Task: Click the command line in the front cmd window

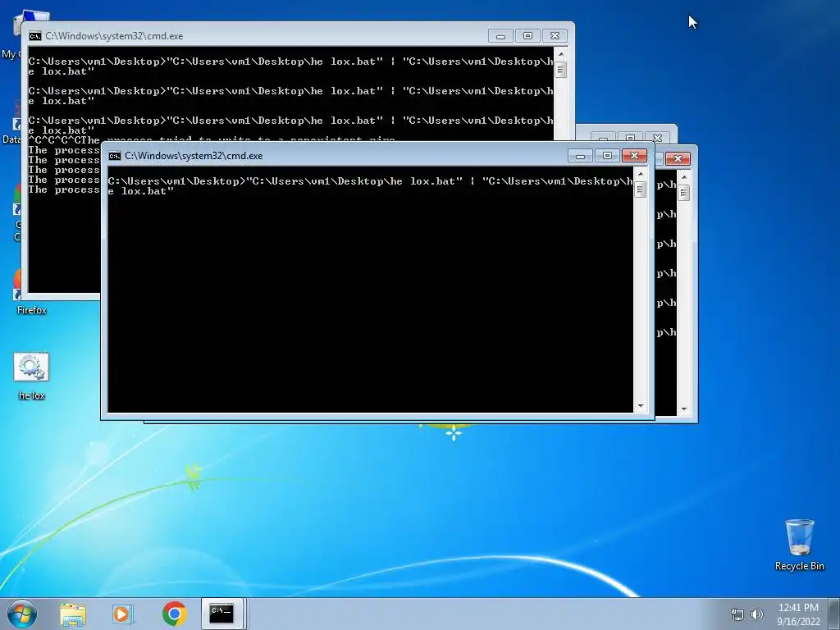Action: (371, 186)
